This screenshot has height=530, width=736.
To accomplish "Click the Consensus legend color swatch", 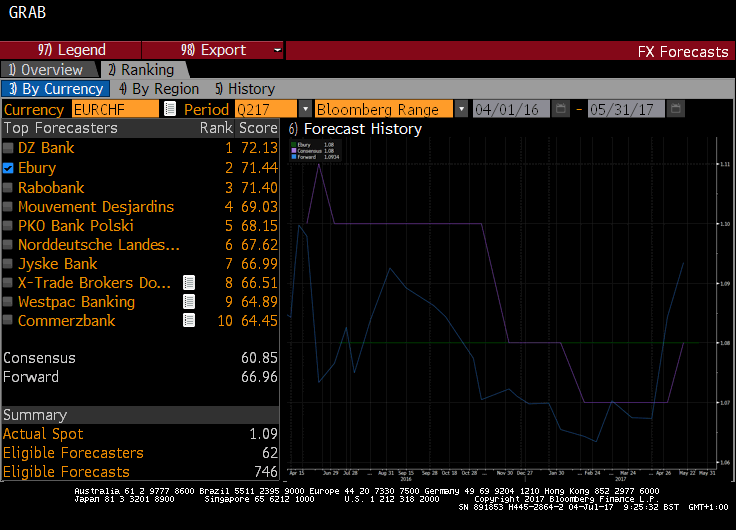I will coord(294,151).
